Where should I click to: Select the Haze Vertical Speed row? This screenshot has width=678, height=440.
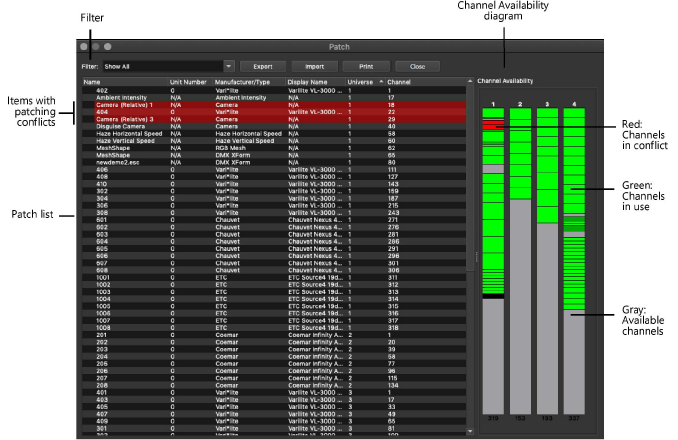(x=274, y=141)
